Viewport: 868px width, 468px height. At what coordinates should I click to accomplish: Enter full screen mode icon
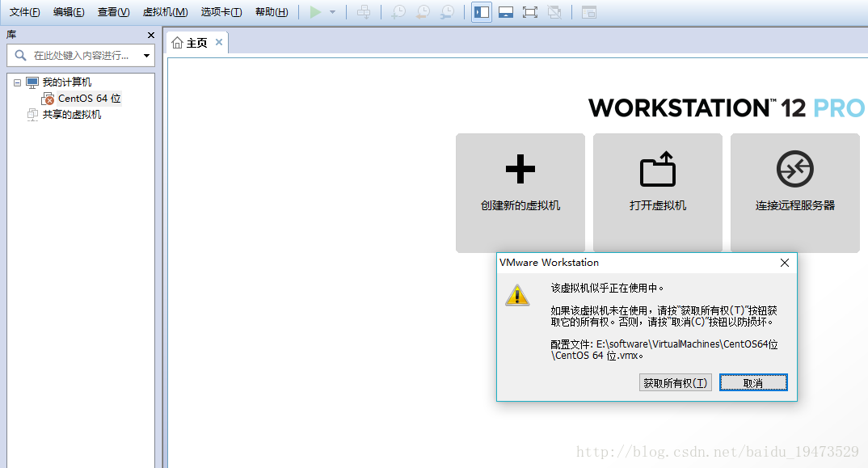coord(530,12)
